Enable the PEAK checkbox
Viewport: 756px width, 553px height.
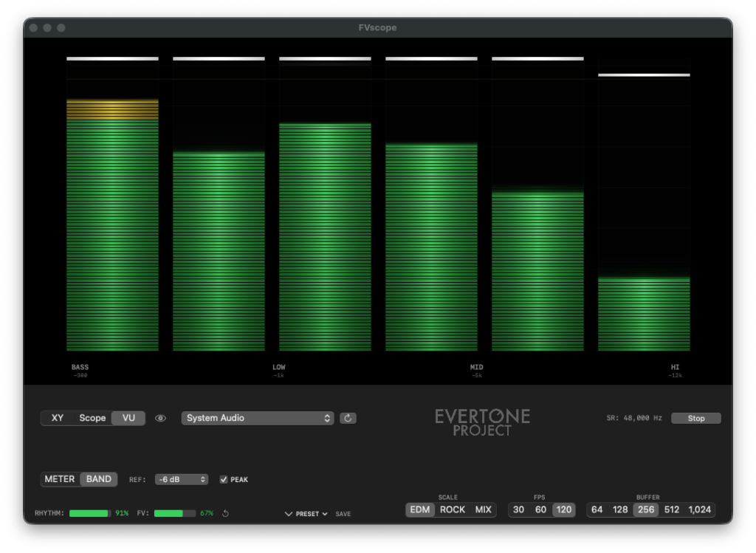pyautogui.click(x=224, y=480)
